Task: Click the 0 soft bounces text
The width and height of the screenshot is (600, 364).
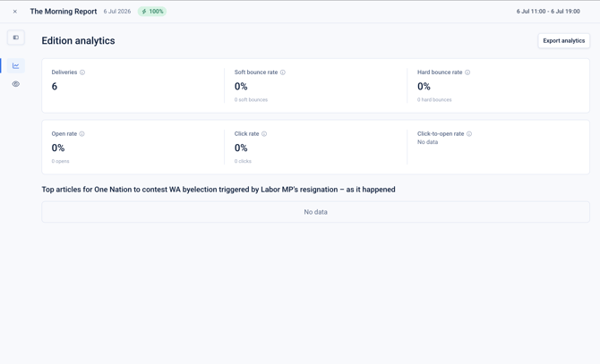Action: (251, 99)
